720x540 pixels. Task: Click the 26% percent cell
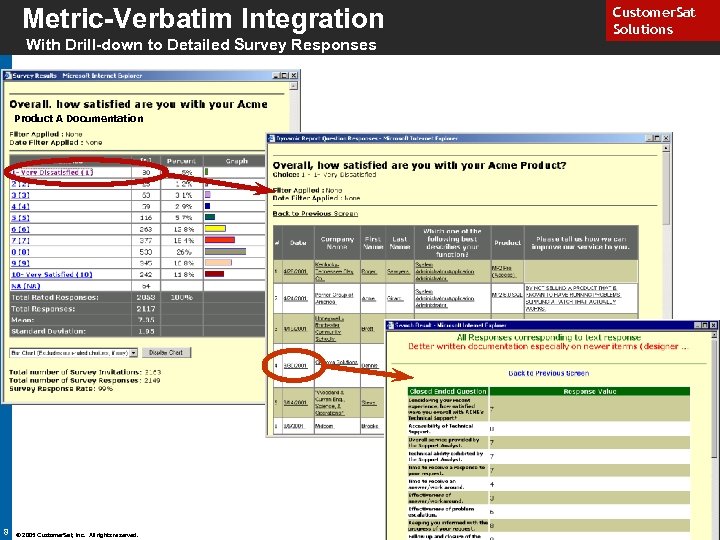coord(184,252)
